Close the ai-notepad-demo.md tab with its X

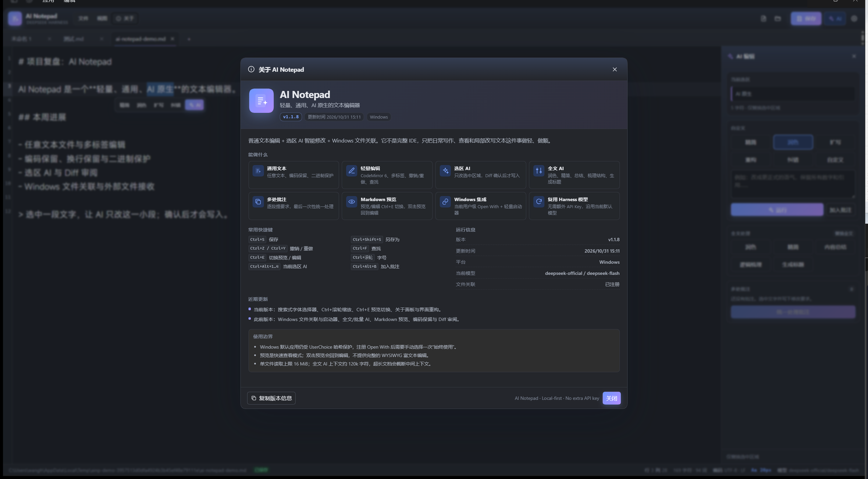tap(173, 39)
